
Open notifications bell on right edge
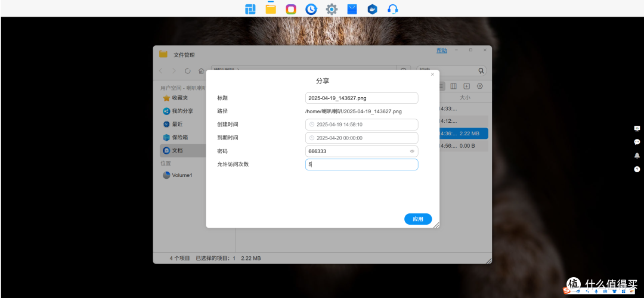point(637,156)
